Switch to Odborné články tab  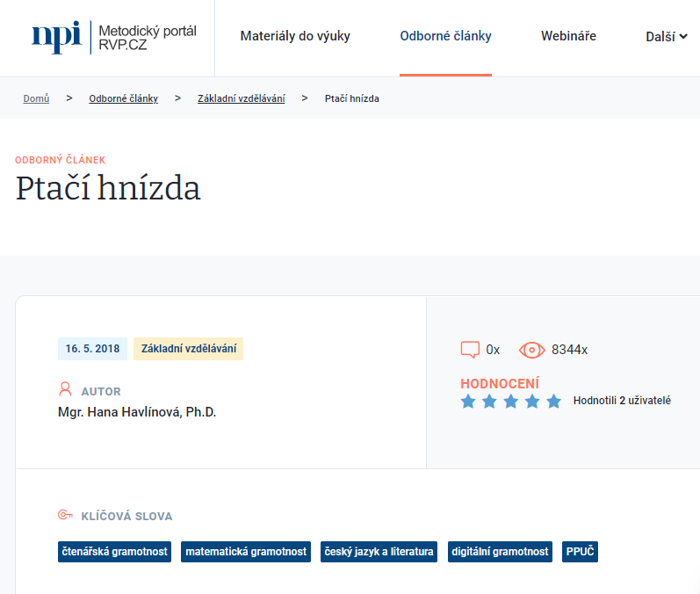[445, 36]
